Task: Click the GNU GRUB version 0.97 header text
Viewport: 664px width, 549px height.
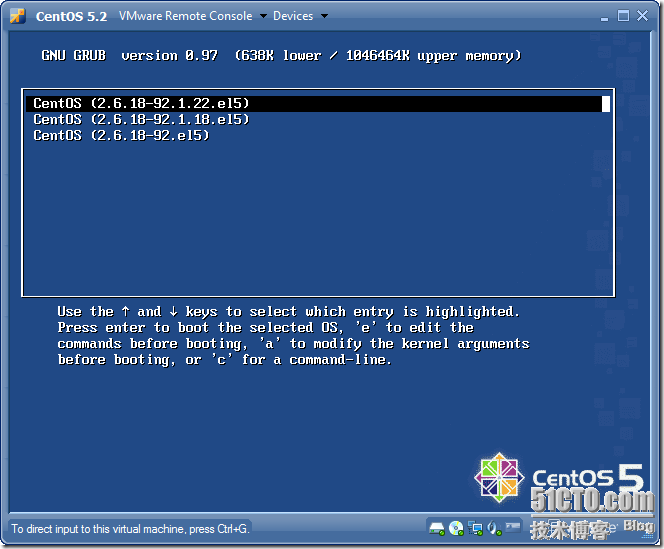Action: pyautogui.click(x=281, y=56)
